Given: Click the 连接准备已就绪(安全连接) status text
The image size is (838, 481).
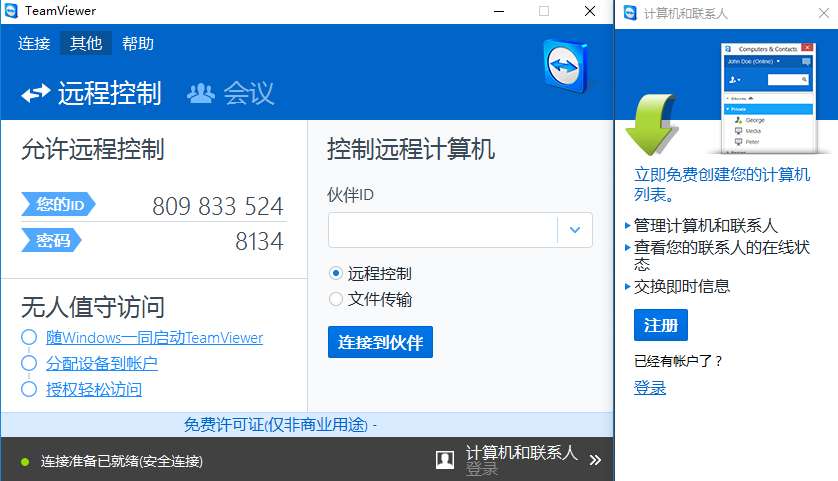Looking at the screenshot, I should tap(122, 461).
